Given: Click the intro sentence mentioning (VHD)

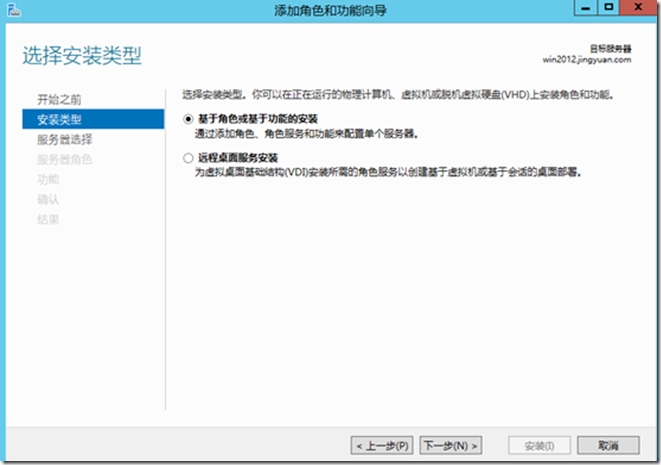Looking at the screenshot, I should pyautogui.click(x=398, y=94).
